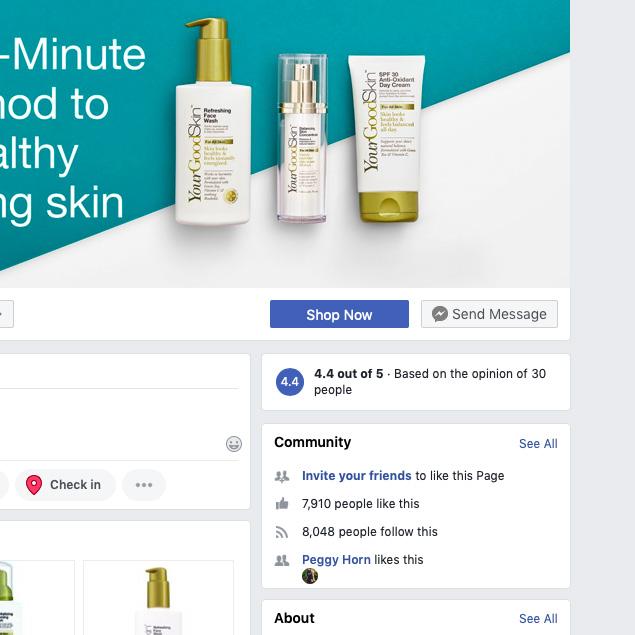The image size is (635, 635).
Task: Click the Messenger icon on Send Message
Action: click(x=439, y=314)
